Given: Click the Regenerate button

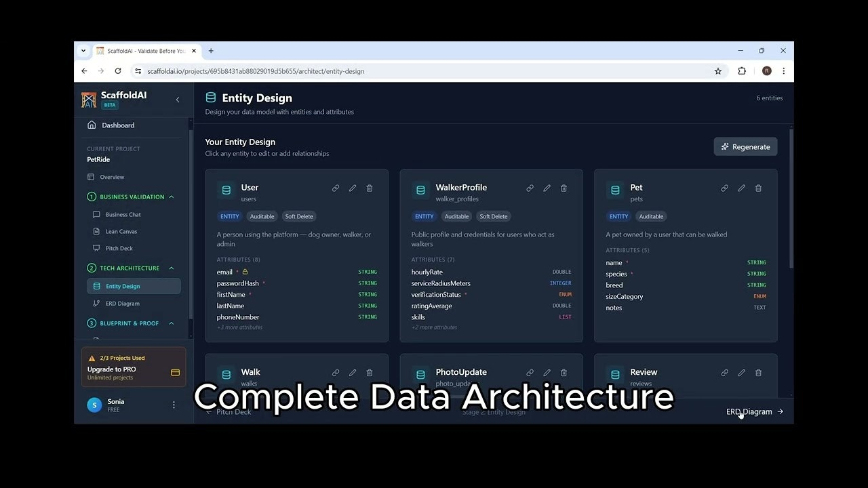Looking at the screenshot, I should (745, 147).
